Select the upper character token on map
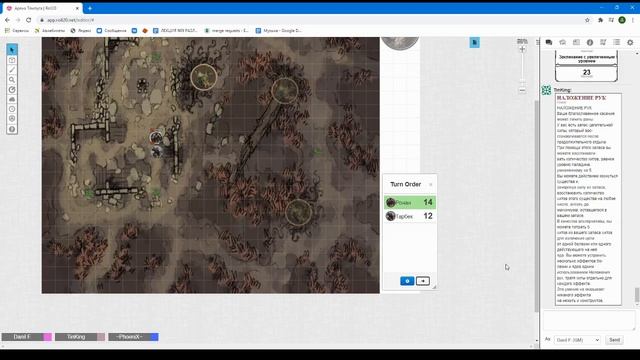This screenshot has width=640, height=360. point(156,138)
